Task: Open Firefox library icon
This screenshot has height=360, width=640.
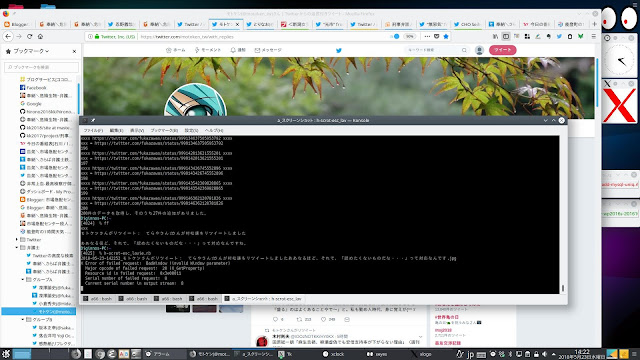Action: click(x=495, y=36)
